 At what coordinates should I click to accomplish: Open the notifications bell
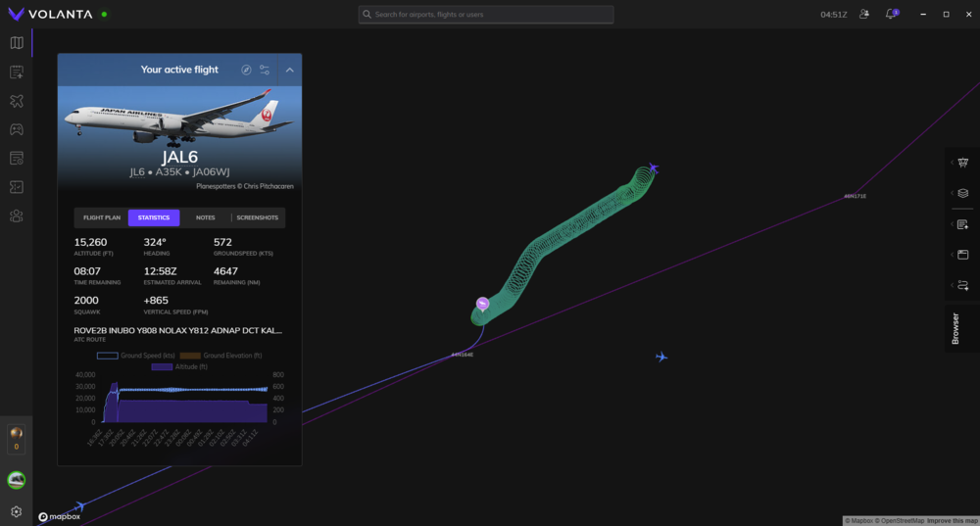pyautogui.click(x=891, y=15)
